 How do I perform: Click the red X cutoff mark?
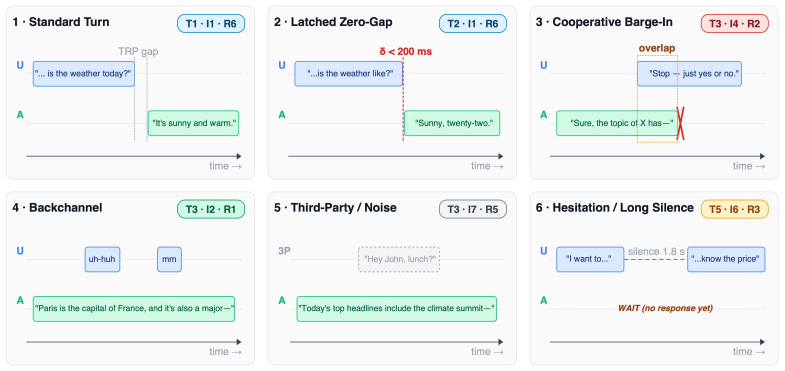tap(680, 123)
